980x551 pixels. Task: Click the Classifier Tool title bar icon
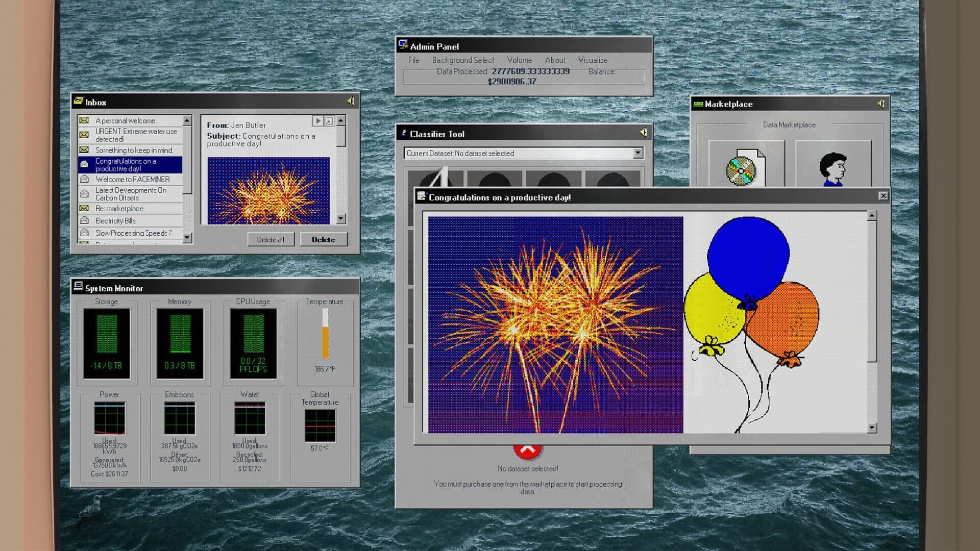tap(404, 133)
